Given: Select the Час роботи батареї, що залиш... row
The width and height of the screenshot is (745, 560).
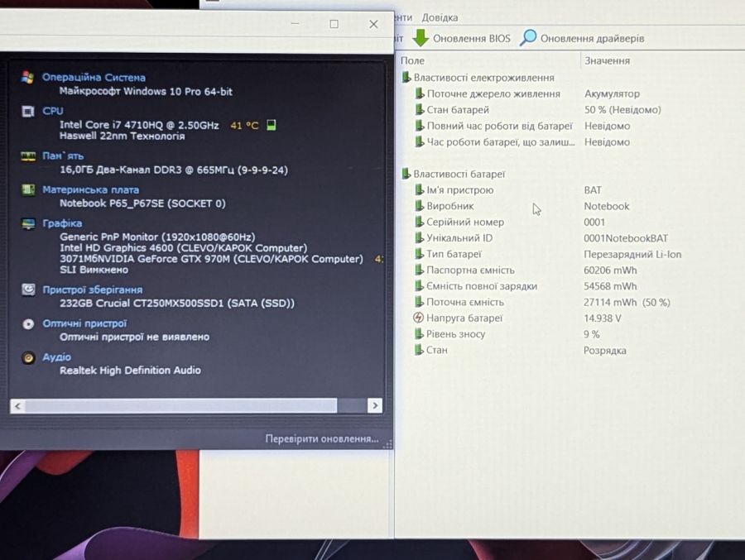Looking at the screenshot, I should (x=570, y=142).
